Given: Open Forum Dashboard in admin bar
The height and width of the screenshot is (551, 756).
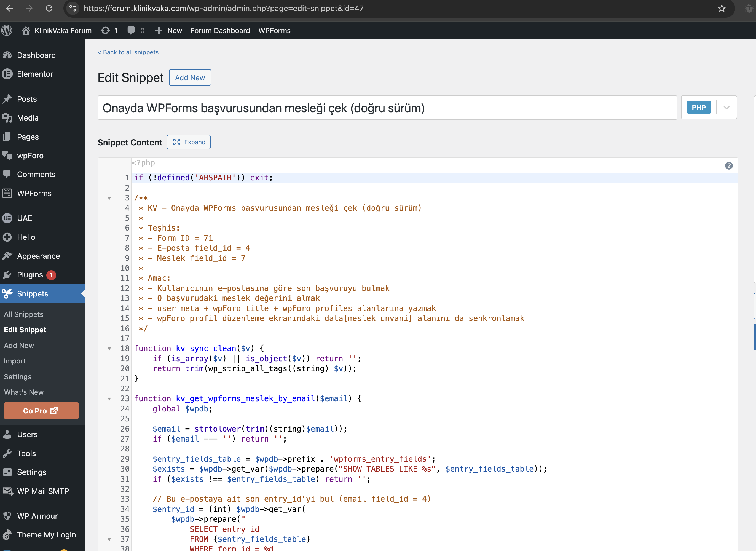Looking at the screenshot, I should [x=220, y=30].
